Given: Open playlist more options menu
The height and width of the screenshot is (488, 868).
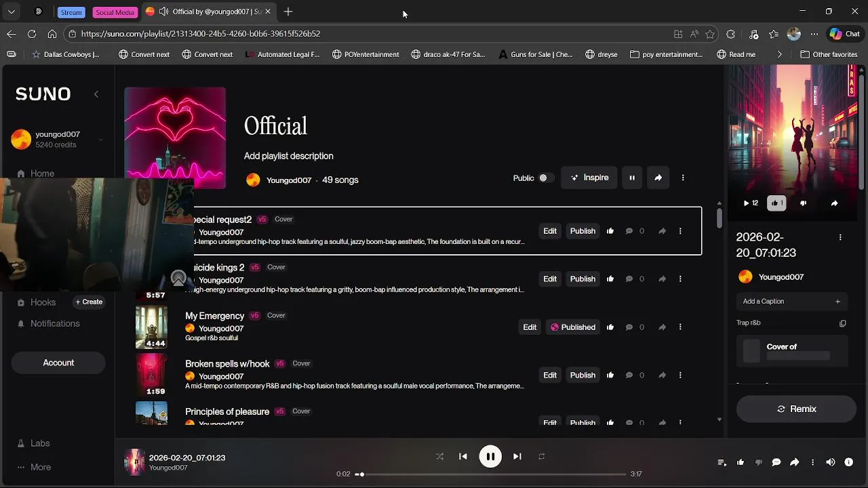Looking at the screenshot, I should point(683,178).
